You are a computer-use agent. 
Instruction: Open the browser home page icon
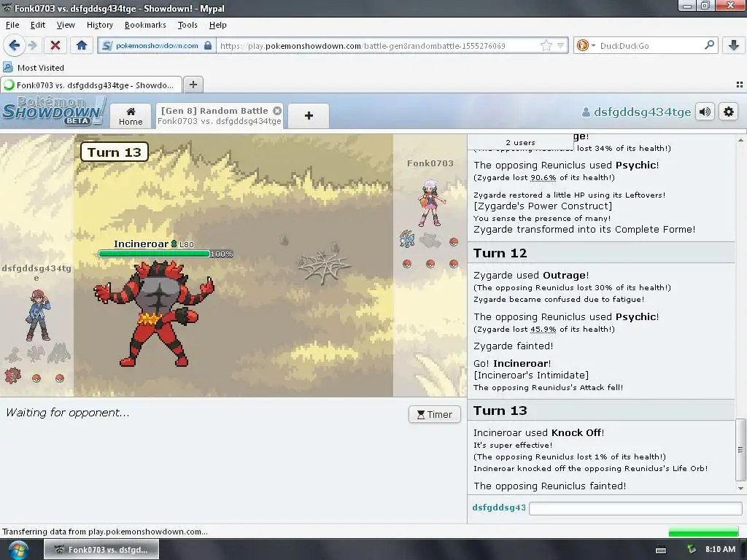(82, 45)
